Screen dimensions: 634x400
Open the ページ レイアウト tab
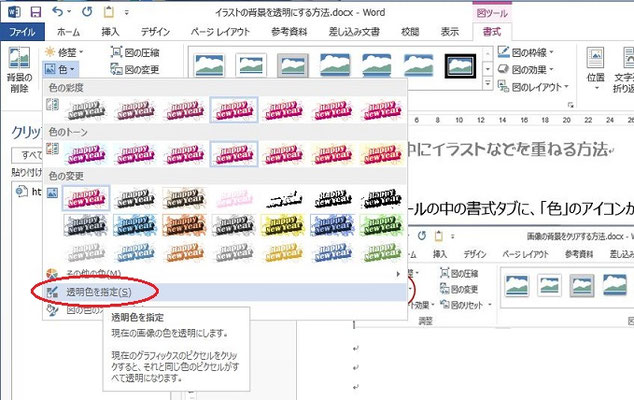pos(220,32)
